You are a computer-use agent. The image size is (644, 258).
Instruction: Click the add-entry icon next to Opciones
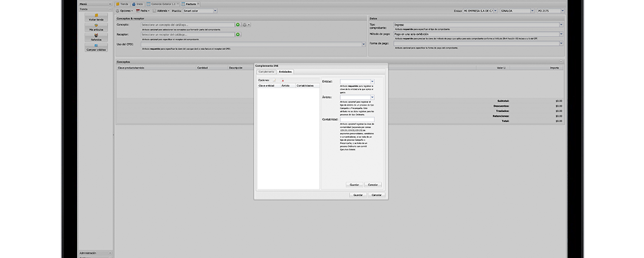(274, 81)
